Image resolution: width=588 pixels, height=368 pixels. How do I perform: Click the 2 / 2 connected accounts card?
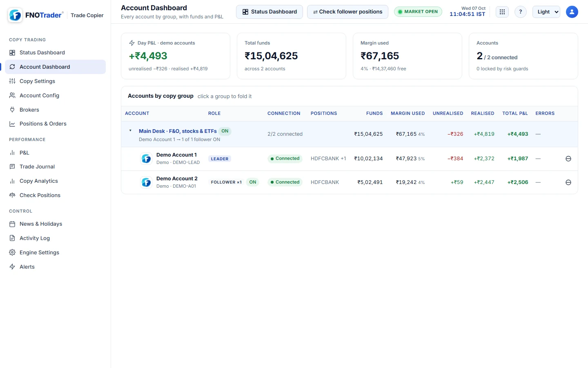click(523, 56)
